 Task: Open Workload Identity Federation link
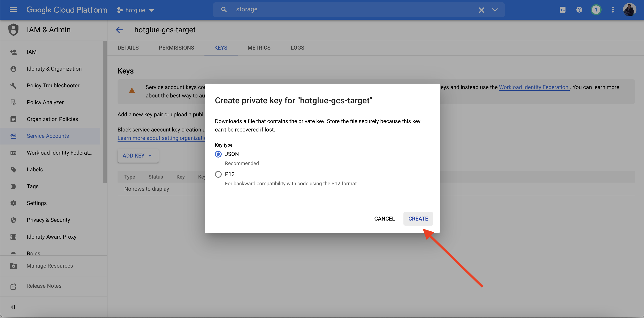534,87
